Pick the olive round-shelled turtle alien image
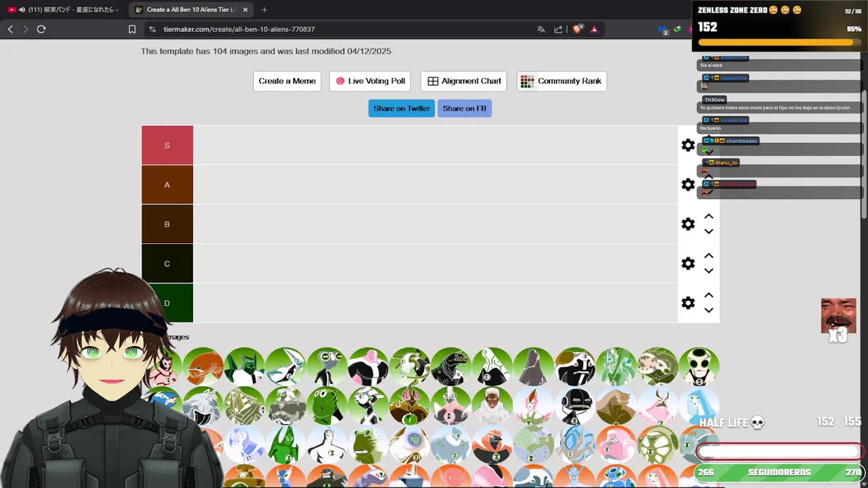The image size is (868, 488). [658, 445]
